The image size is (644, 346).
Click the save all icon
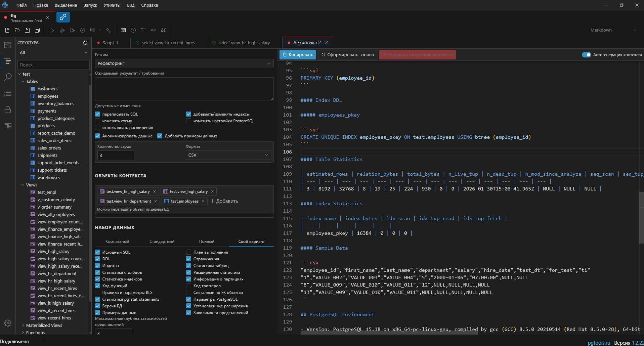[x=37, y=30]
